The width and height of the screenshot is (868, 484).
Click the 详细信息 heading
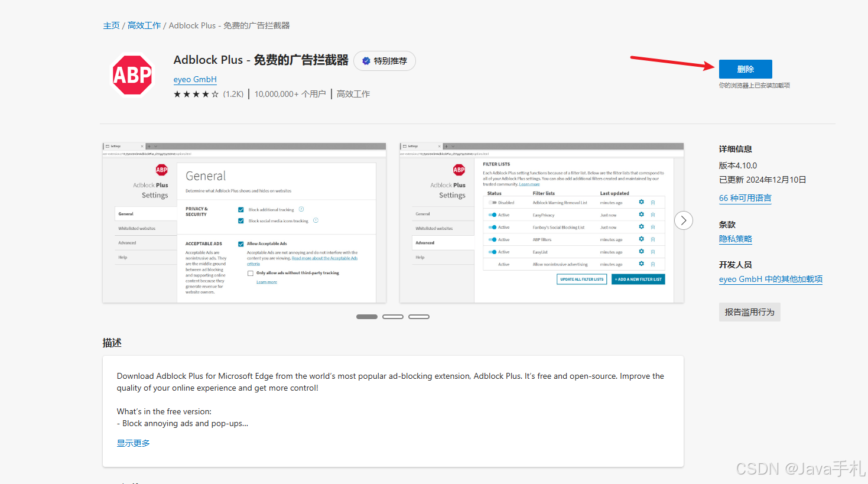click(736, 149)
